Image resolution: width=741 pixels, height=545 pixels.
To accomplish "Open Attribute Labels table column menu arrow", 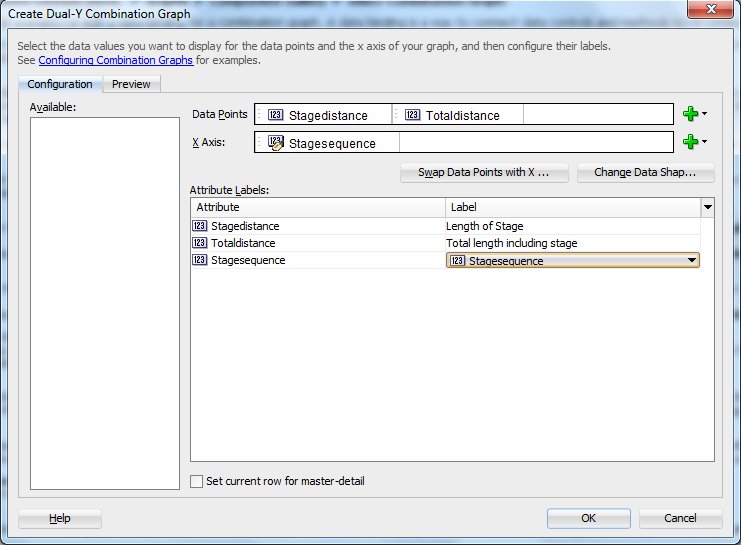I will 708,207.
